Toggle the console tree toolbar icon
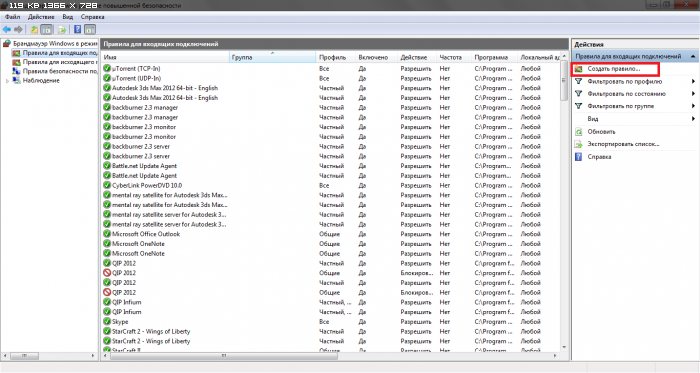700x373 pixels. [x=46, y=29]
